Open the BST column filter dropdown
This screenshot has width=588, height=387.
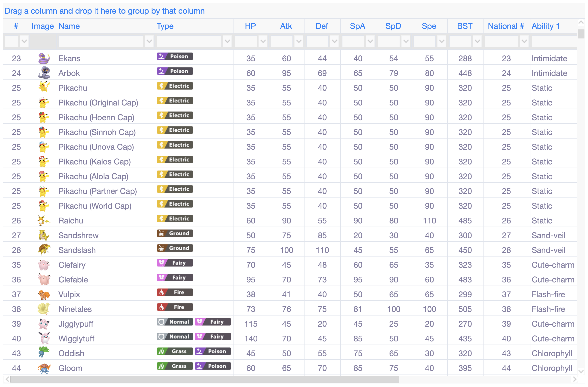[x=477, y=41]
